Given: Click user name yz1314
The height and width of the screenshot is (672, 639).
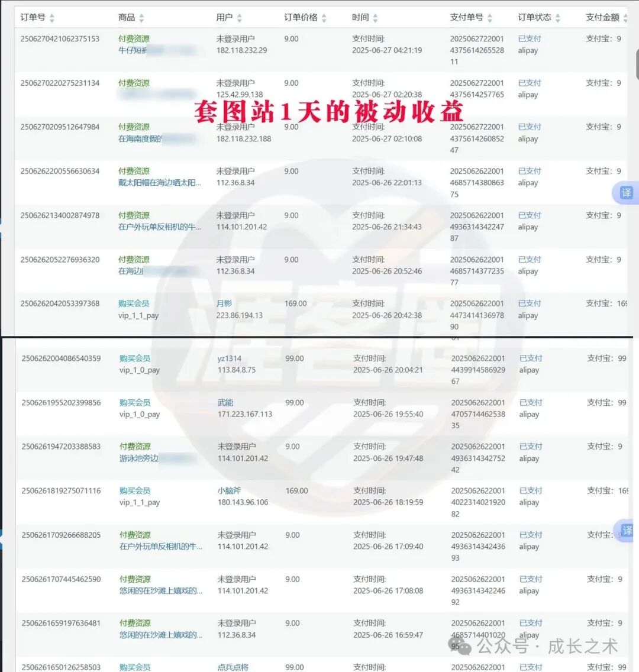Looking at the screenshot, I should click(x=229, y=358).
